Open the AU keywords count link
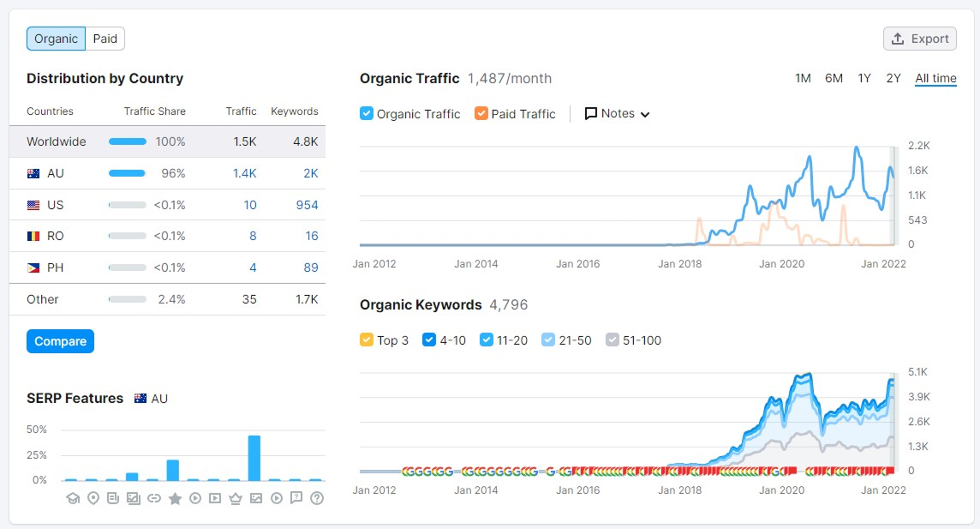 click(x=311, y=173)
